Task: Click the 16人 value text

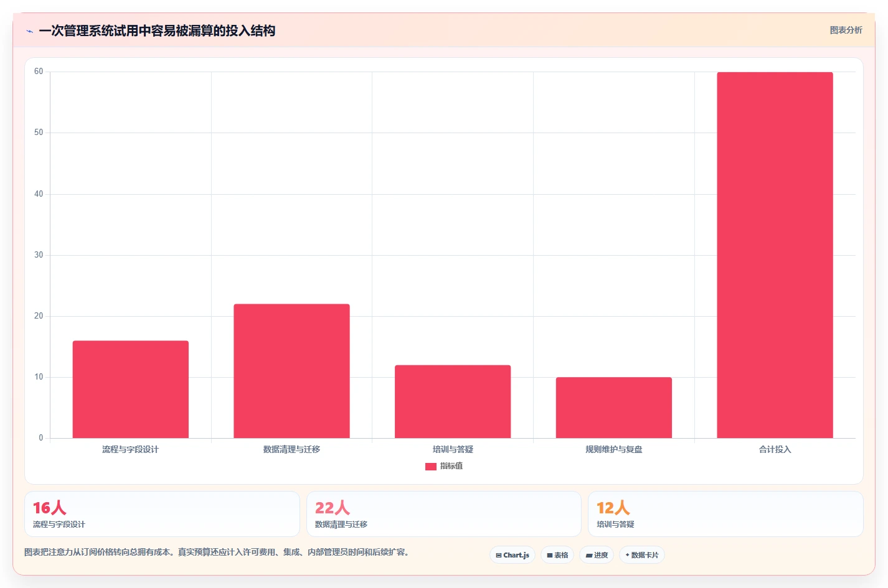Action: click(x=49, y=508)
